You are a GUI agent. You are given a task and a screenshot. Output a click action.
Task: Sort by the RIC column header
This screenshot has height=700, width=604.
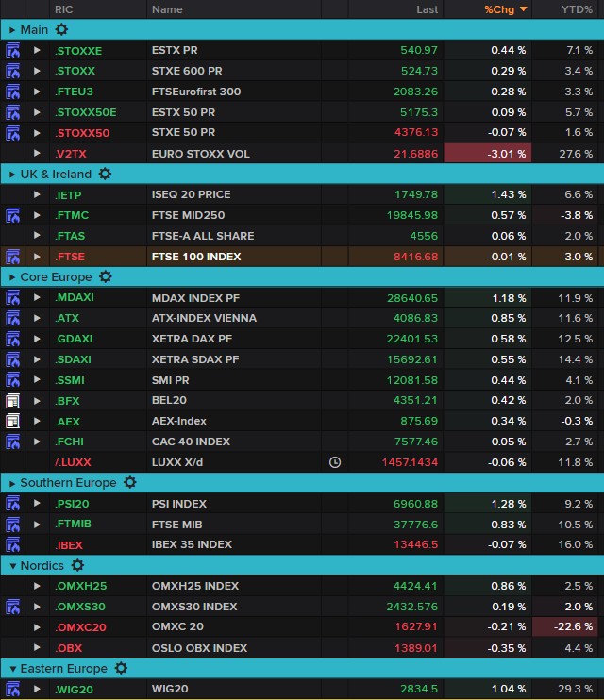[x=64, y=9]
